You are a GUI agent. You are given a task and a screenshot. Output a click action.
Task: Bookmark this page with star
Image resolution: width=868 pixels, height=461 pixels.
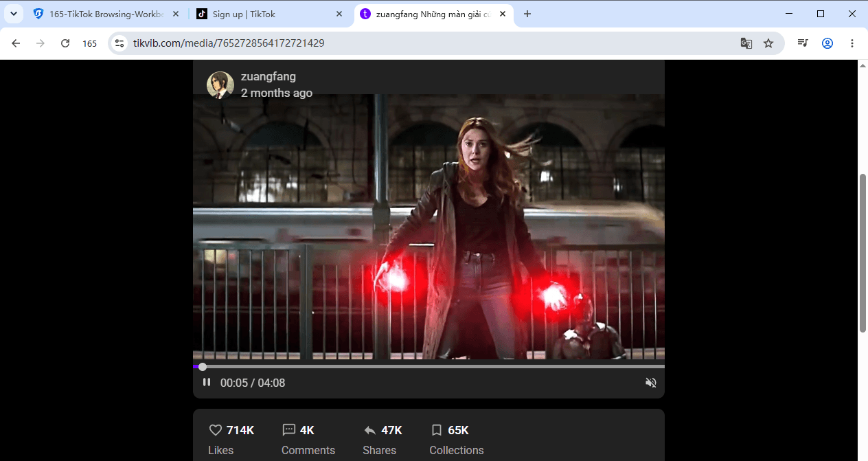click(768, 43)
